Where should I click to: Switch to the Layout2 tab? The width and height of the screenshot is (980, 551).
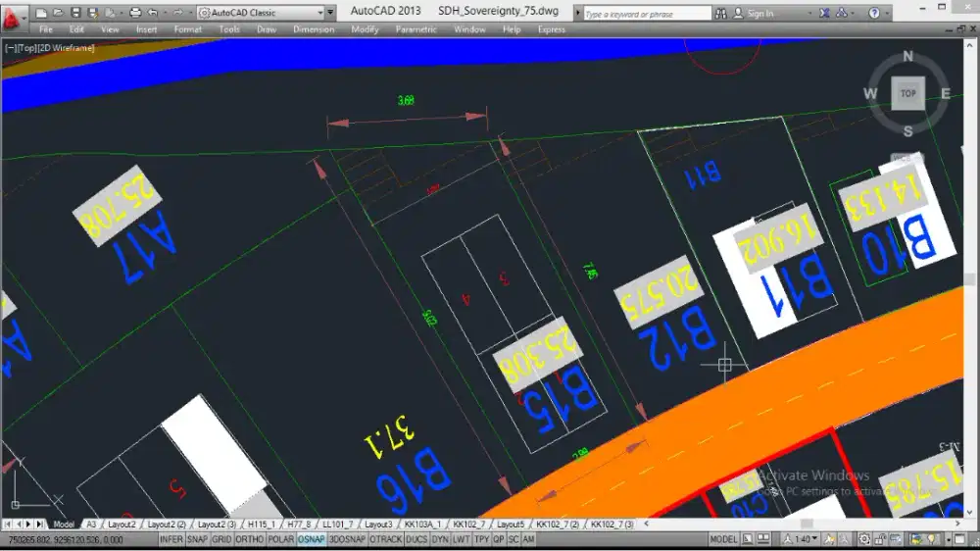pyautogui.click(x=122, y=525)
